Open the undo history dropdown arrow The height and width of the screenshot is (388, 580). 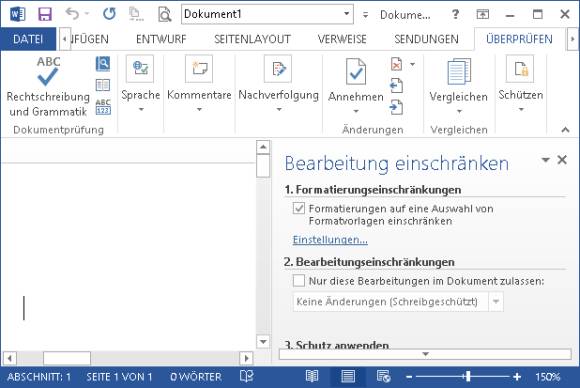87,14
